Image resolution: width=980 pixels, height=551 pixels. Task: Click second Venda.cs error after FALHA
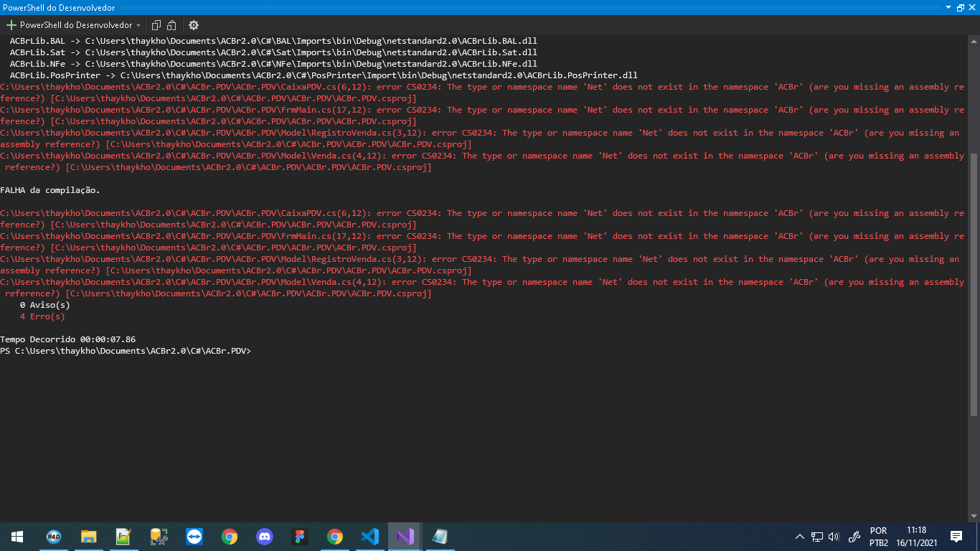tap(482, 288)
